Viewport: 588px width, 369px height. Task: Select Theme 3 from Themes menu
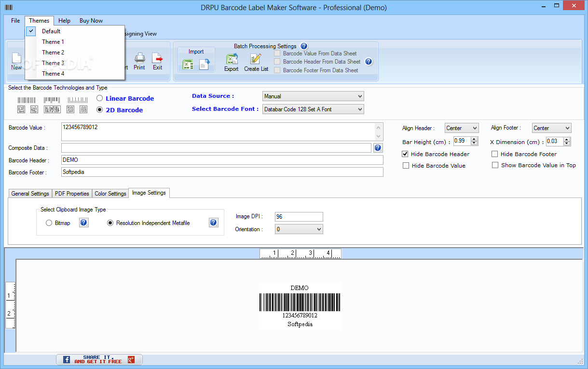point(75,63)
